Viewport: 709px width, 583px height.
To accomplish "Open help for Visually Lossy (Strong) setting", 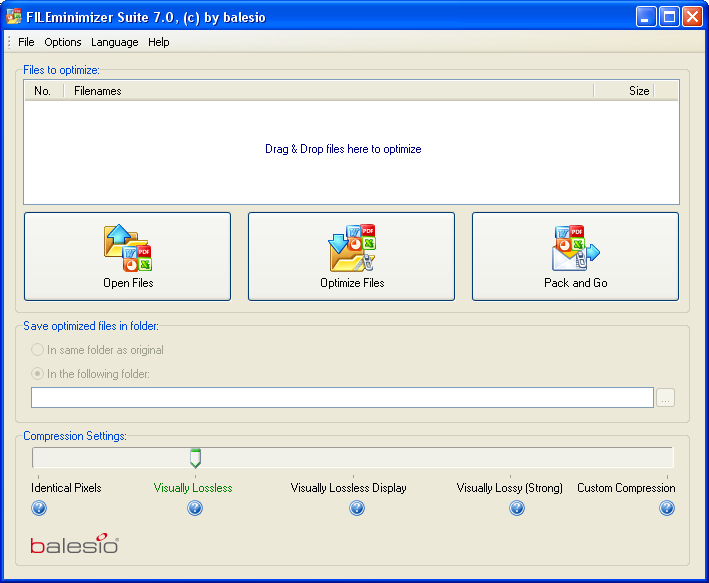I will pos(517,508).
